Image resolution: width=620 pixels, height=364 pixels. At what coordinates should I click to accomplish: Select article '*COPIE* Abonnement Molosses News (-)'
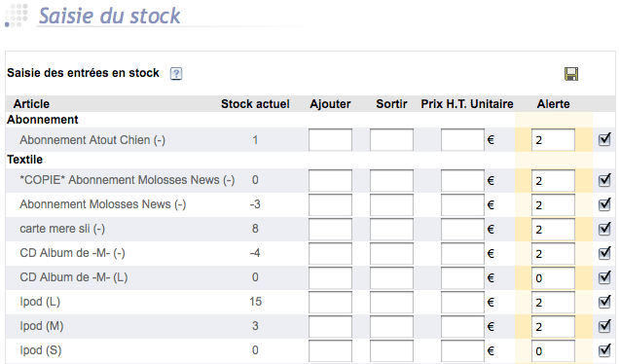[128, 180]
